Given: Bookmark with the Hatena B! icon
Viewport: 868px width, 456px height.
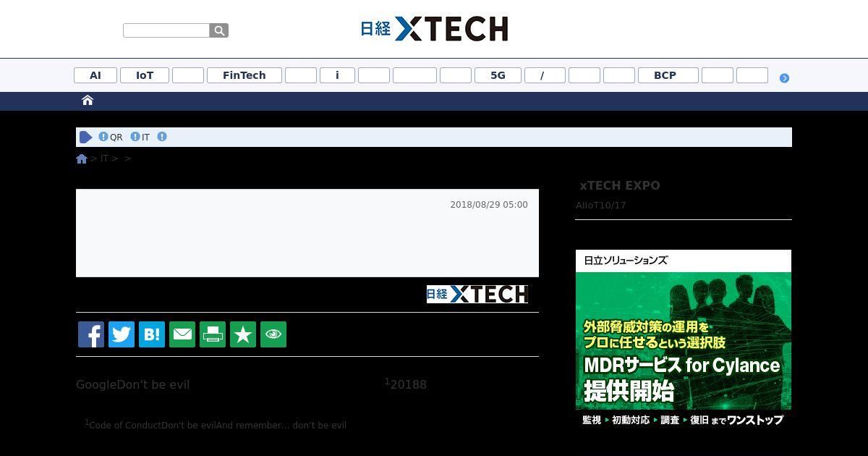Looking at the screenshot, I should pyautogui.click(x=152, y=334).
